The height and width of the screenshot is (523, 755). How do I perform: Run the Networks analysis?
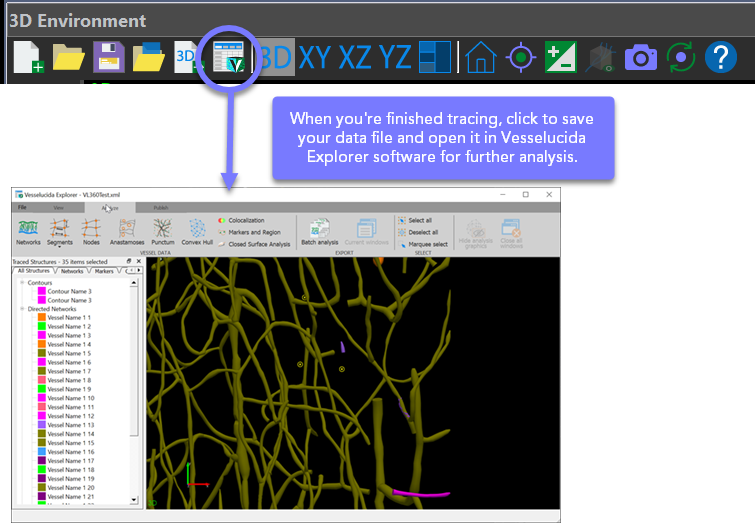29,232
